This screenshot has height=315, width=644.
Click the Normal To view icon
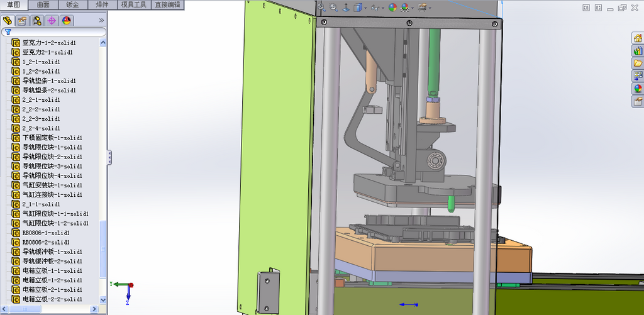pyautogui.click(x=346, y=8)
